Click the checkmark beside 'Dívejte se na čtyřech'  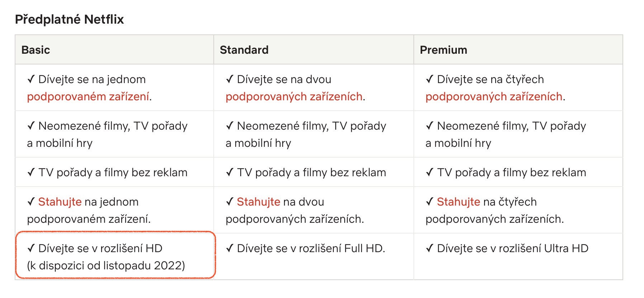click(x=430, y=79)
